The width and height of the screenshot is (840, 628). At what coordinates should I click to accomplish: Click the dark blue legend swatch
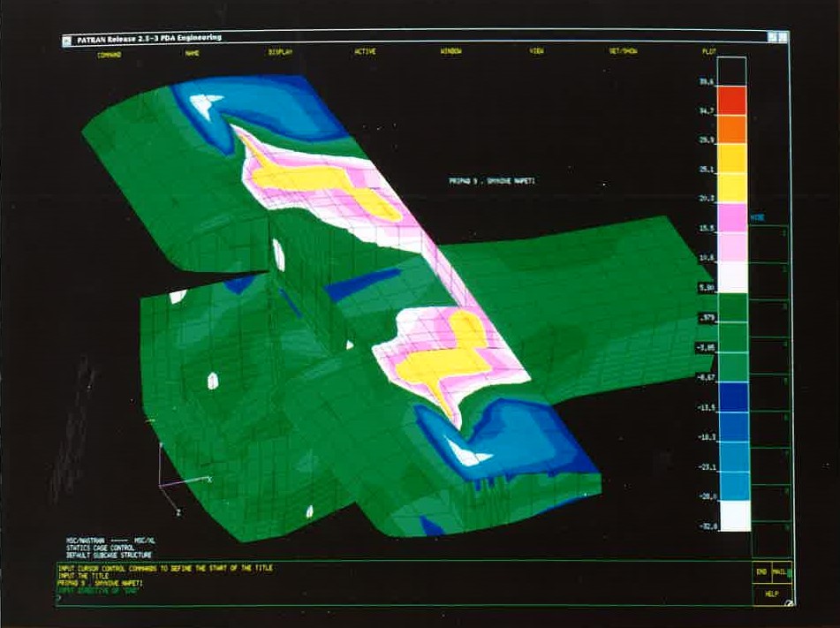click(734, 396)
